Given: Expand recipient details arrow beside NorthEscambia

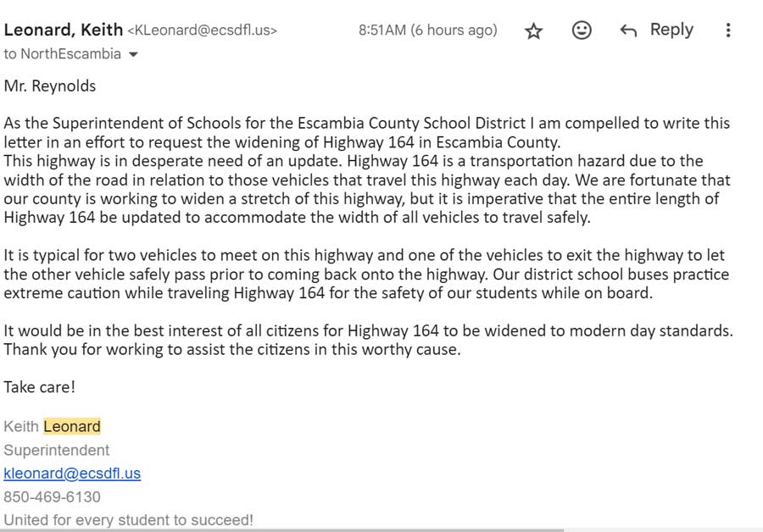Looking at the screenshot, I should (132, 55).
